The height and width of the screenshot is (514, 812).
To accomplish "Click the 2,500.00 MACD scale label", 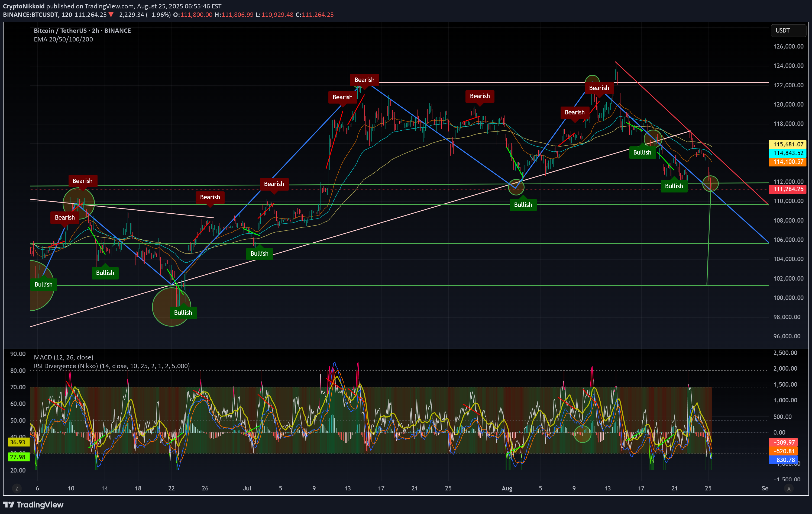I will click(x=785, y=353).
